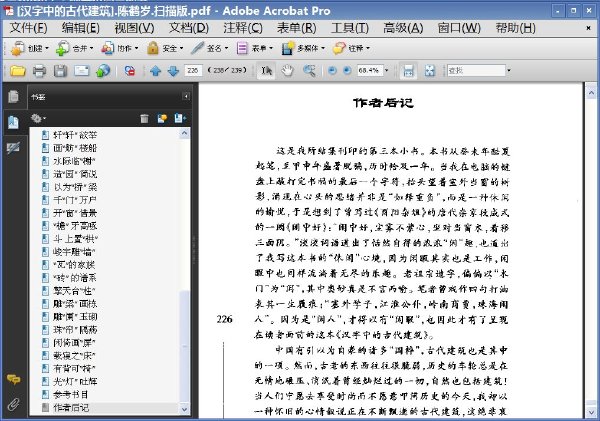Toggle the scrolling page display mode button
The image size is (600, 421).
pos(408,70)
